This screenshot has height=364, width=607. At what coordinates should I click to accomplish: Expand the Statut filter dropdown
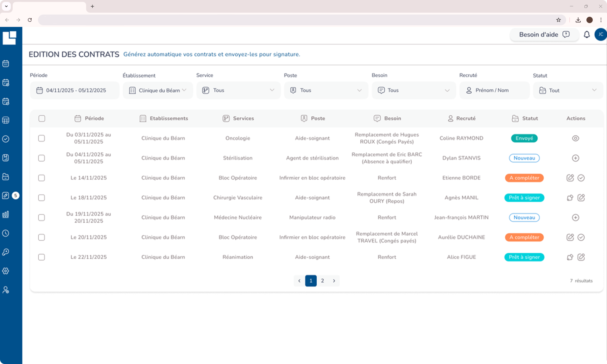pyautogui.click(x=568, y=90)
